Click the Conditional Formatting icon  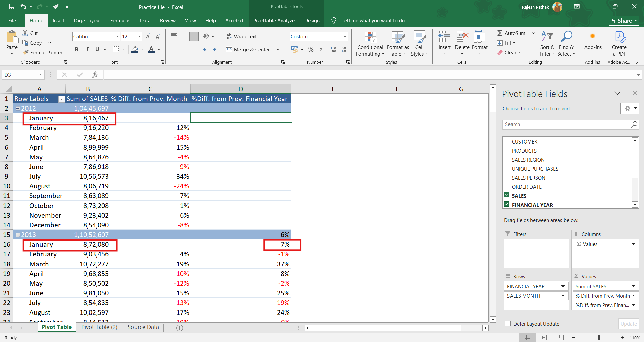coord(370,38)
